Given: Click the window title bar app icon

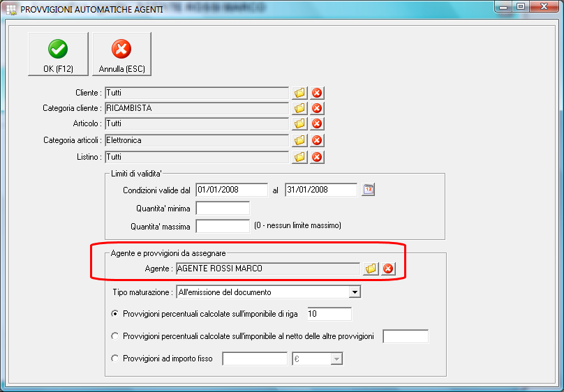Looking at the screenshot, I should pos(11,9).
